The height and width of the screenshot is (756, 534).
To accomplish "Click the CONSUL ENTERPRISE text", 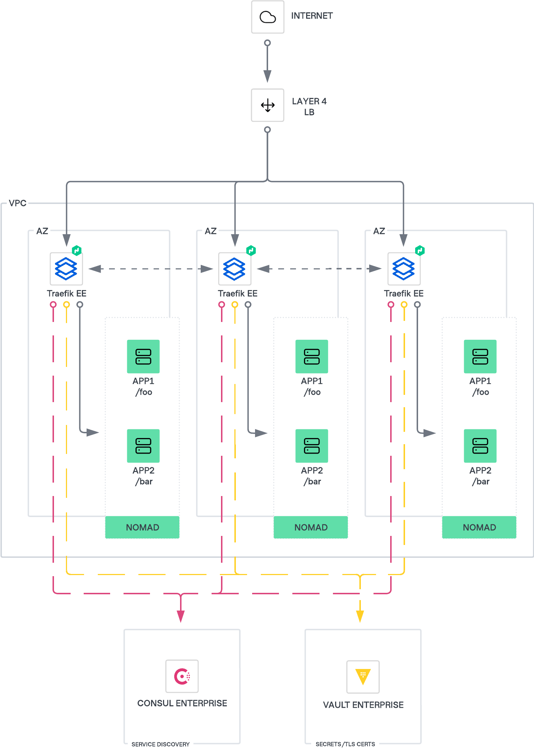I will tap(182, 703).
